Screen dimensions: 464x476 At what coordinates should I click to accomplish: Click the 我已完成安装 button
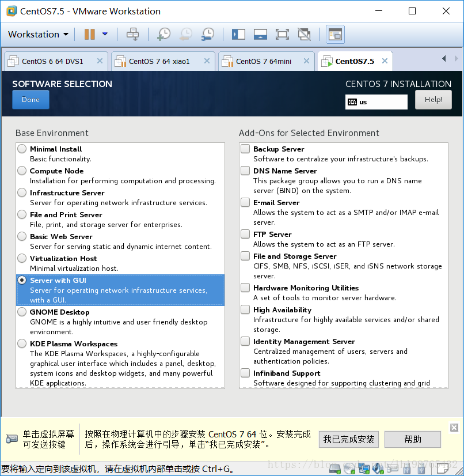[x=349, y=439]
